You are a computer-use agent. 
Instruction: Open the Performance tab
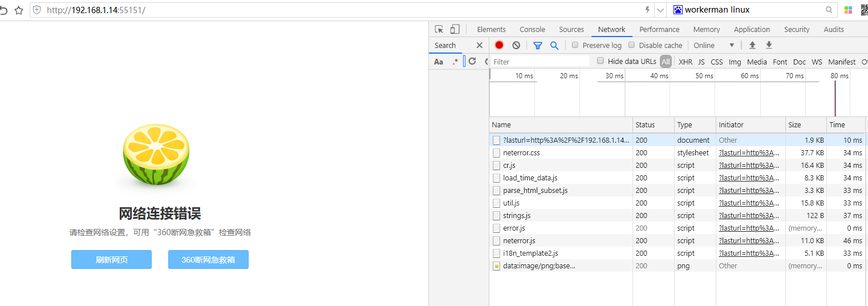coord(659,29)
